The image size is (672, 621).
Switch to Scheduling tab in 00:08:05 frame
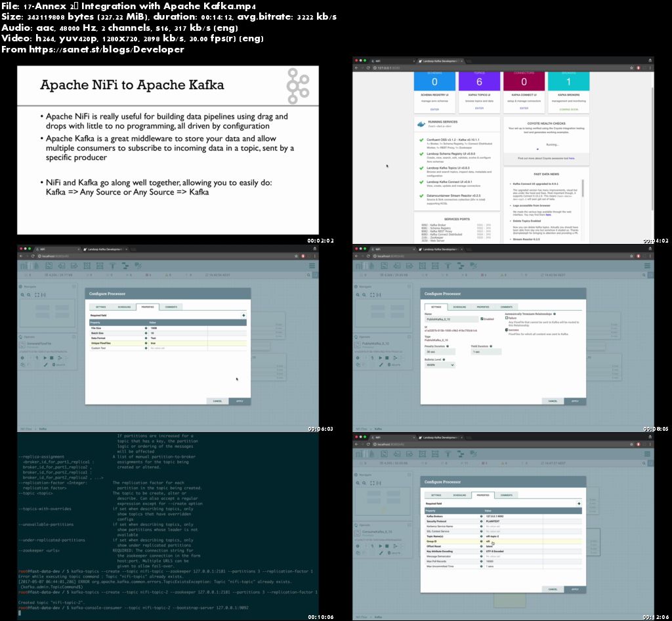click(459, 307)
